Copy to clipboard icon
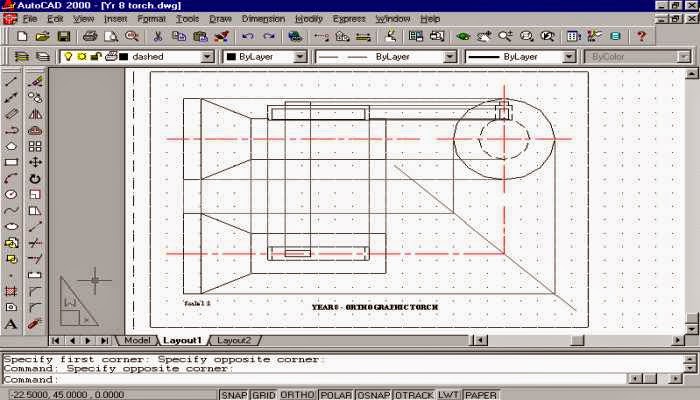 tap(179, 37)
